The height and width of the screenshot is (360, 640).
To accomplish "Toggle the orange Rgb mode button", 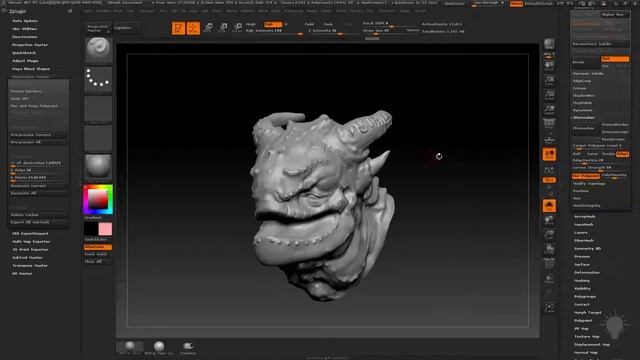I will pyautogui.click(x=273, y=24).
